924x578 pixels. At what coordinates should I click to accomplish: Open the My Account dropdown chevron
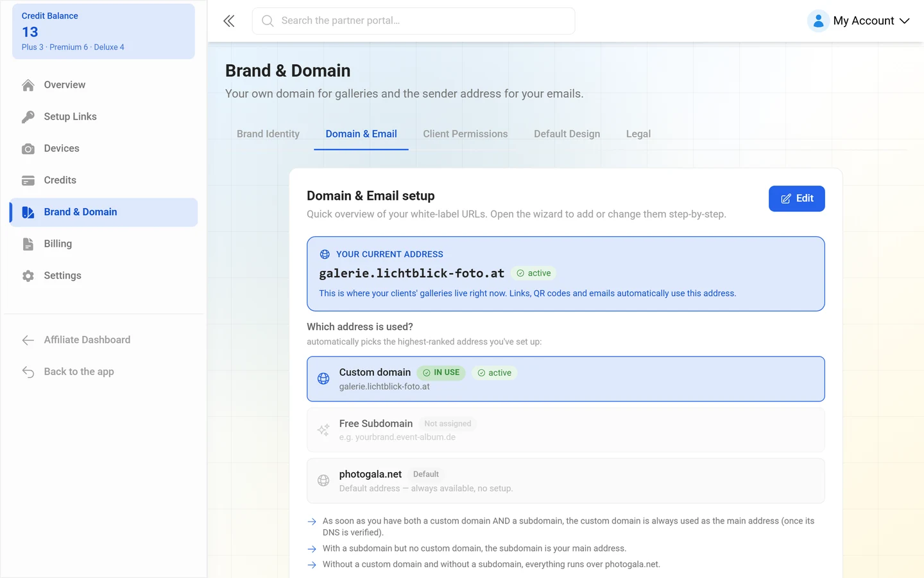[x=905, y=21]
